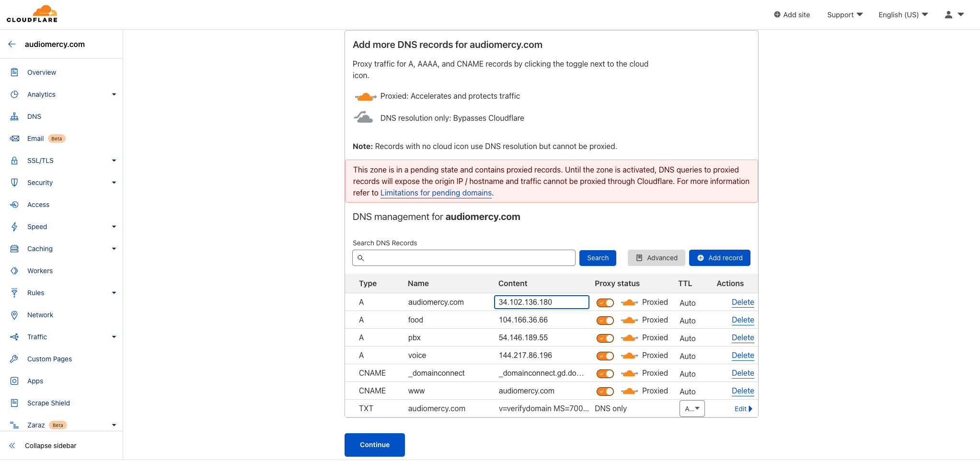Click Edit on the TXT record

click(x=743, y=409)
